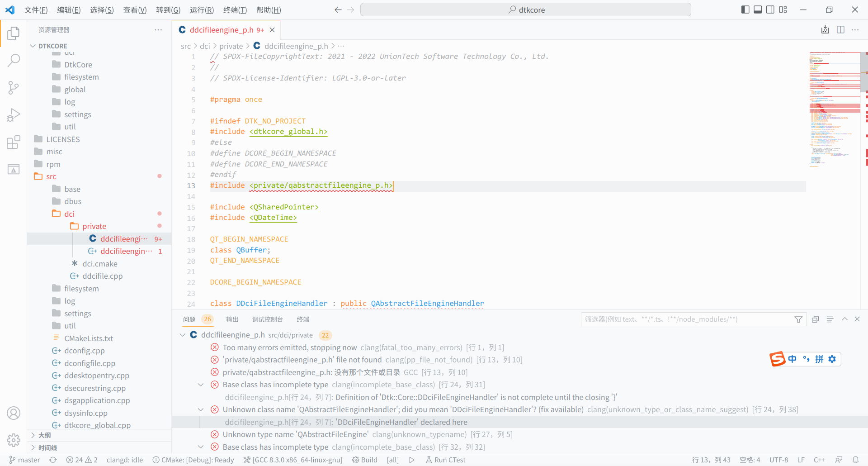Click the Manage gear icon
868x466 pixels.
point(14,440)
